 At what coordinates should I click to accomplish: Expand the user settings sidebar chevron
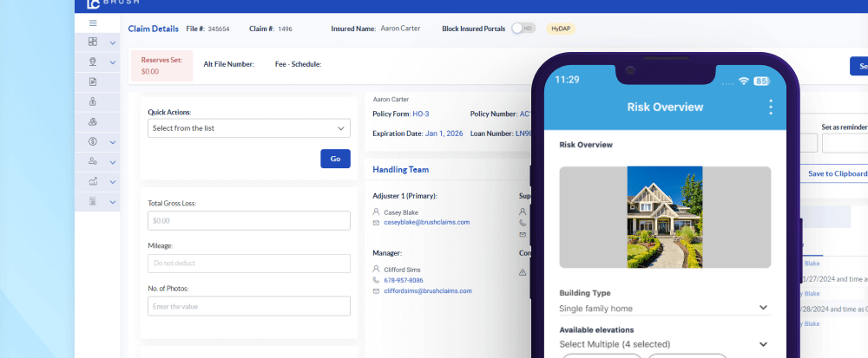click(x=112, y=162)
